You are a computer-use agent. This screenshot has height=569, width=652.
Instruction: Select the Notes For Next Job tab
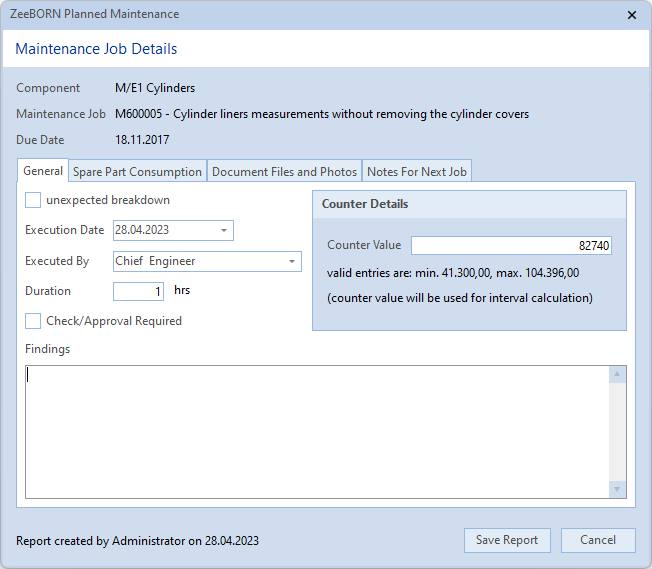pyautogui.click(x=416, y=172)
